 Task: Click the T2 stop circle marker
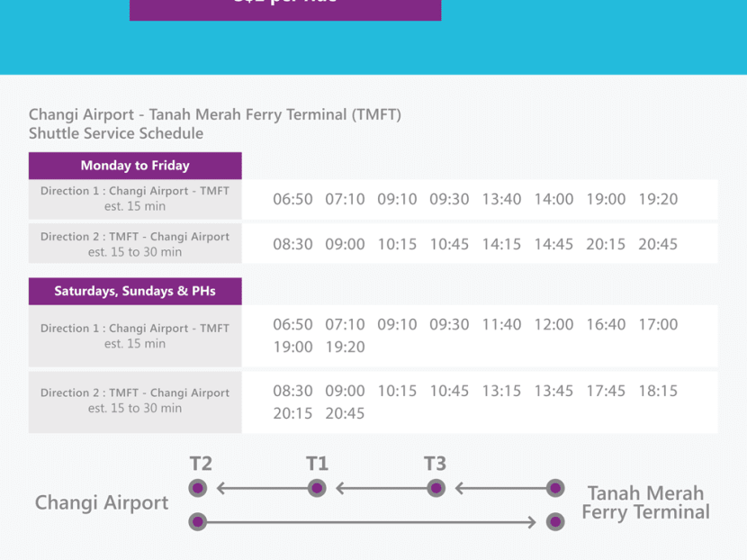(x=199, y=489)
